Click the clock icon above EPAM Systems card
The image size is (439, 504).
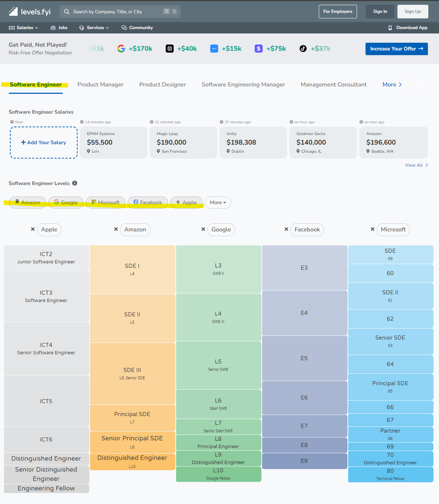pyautogui.click(x=82, y=122)
